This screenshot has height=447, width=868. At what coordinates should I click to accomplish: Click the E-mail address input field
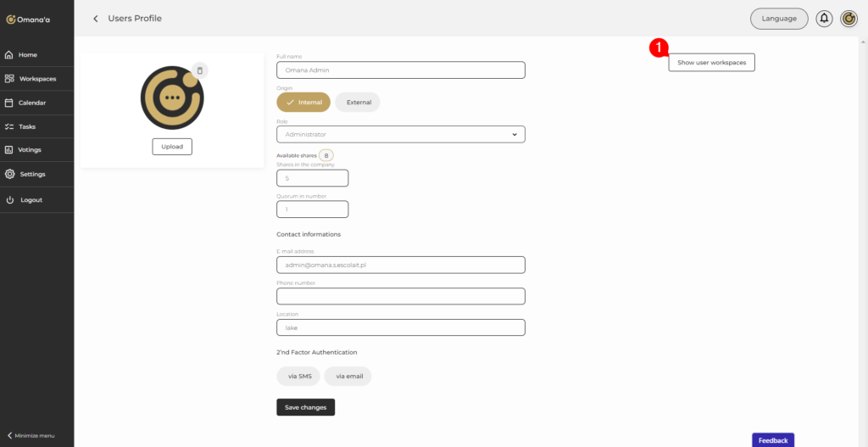click(x=400, y=265)
